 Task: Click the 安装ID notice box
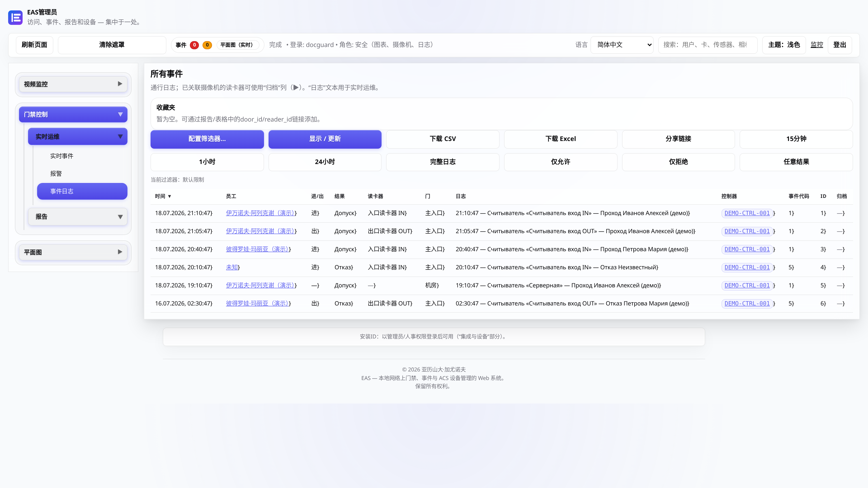click(x=434, y=336)
